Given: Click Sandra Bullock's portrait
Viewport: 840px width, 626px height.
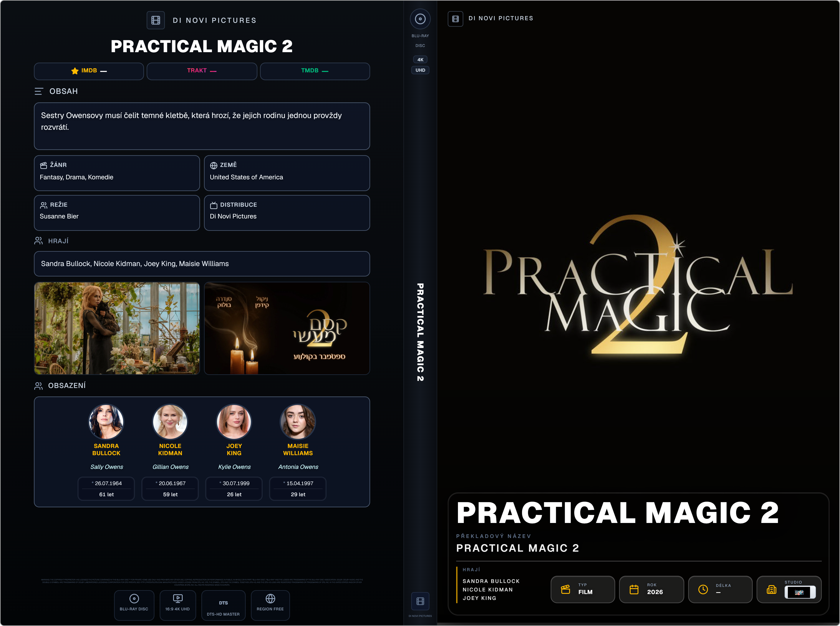Looking at the screenshot, I should pos(106,422).
